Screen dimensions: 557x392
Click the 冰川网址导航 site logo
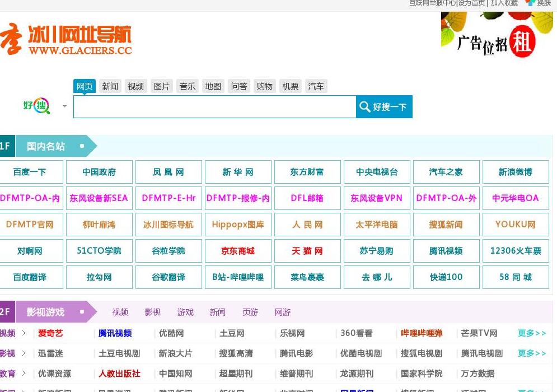tap(66, 39)
